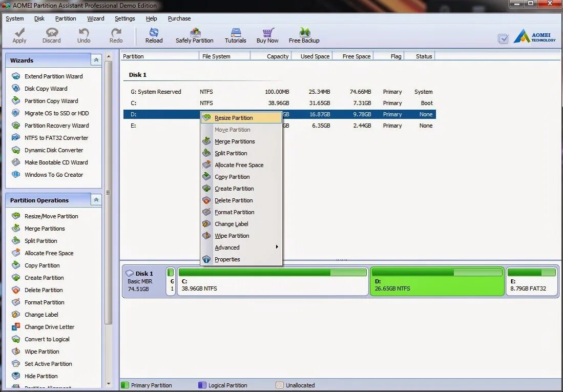
Task: Click the Discard toolbar icon
Action: coord(52,32)
